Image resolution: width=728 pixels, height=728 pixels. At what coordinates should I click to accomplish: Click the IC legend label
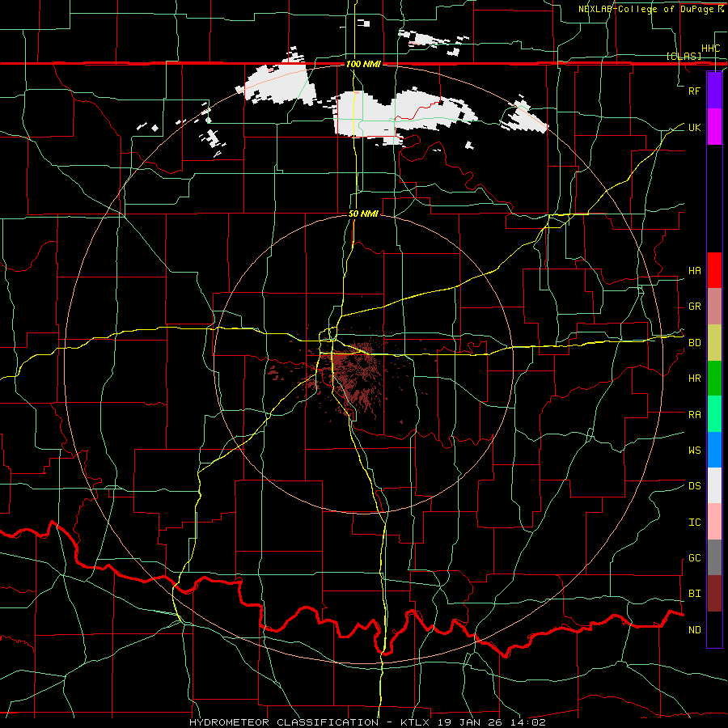coord(694,523)
